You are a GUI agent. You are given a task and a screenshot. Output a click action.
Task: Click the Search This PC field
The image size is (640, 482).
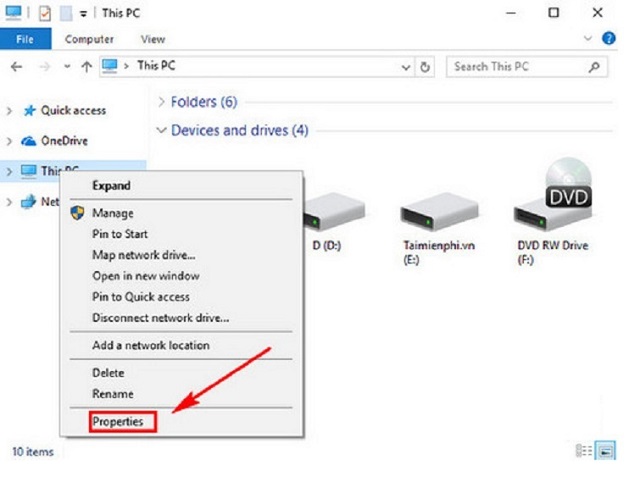(x=527, y=67)
